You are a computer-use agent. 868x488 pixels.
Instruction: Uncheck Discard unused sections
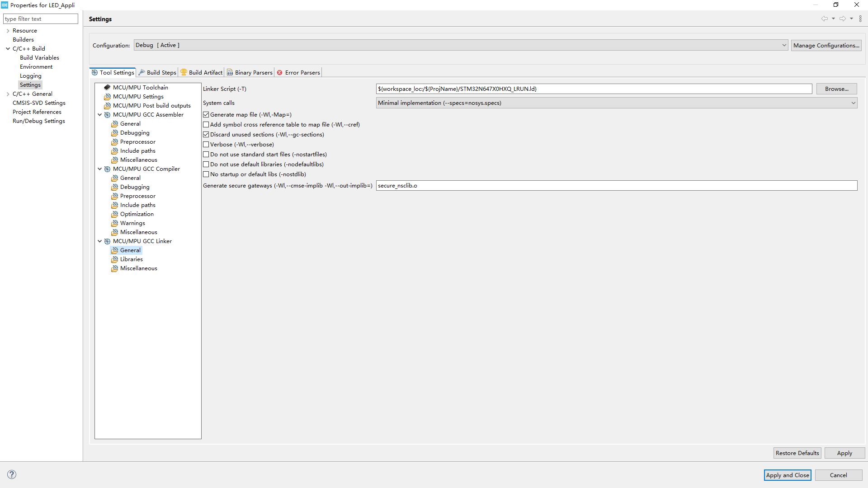tap(206, 135)
